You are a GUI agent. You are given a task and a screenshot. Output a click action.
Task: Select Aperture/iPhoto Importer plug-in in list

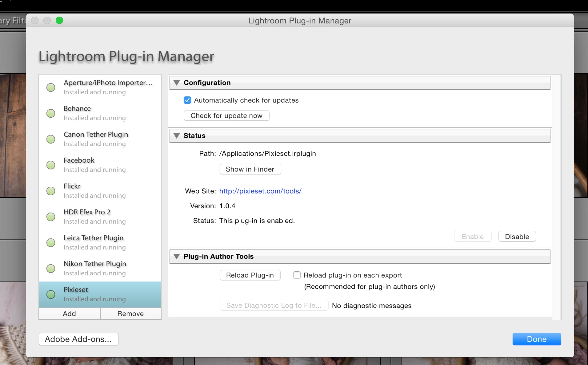click(100, 87)
